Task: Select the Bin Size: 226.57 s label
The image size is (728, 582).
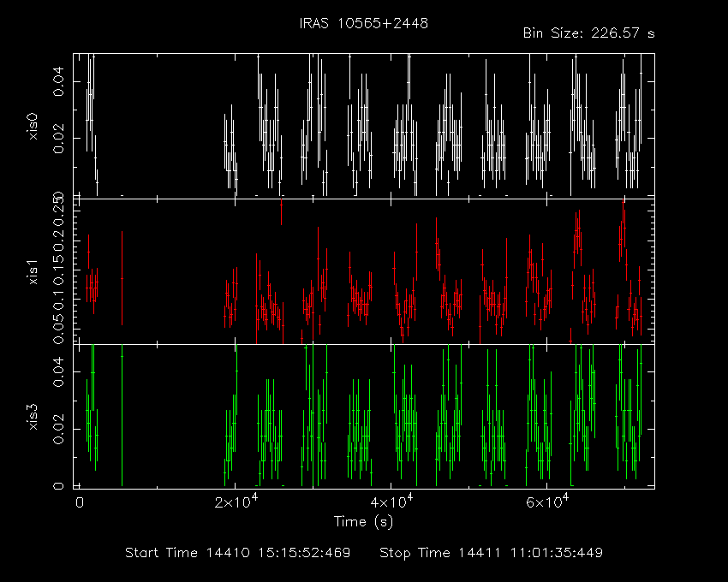Action: pyautogui.click(x=588, y=33)
